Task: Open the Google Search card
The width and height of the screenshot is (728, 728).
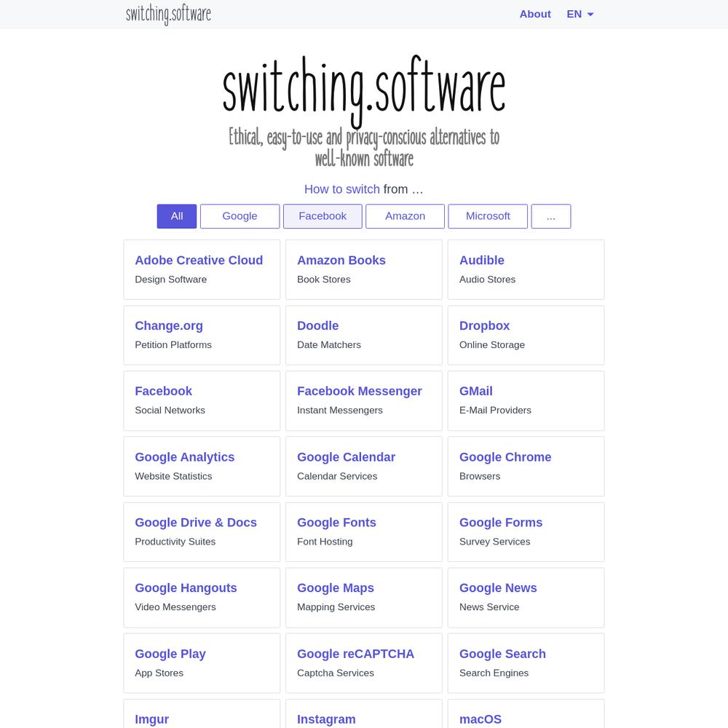Action: (x=526, y=663)
